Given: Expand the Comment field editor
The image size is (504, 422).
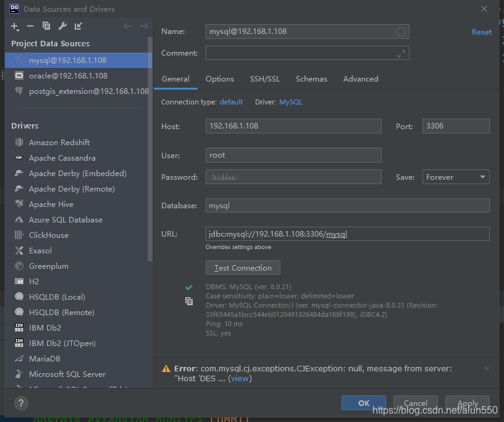Looking at the screenshot, I should coord(401,53).
